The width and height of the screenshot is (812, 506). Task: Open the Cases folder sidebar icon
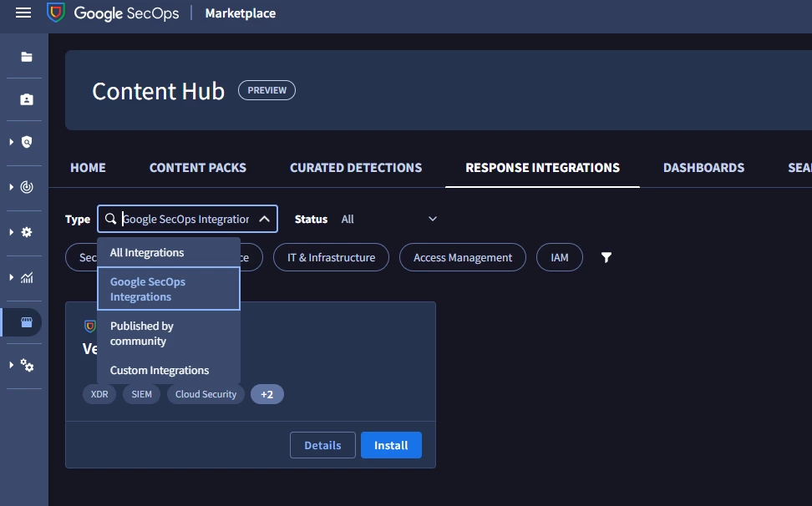coord(27,57)
